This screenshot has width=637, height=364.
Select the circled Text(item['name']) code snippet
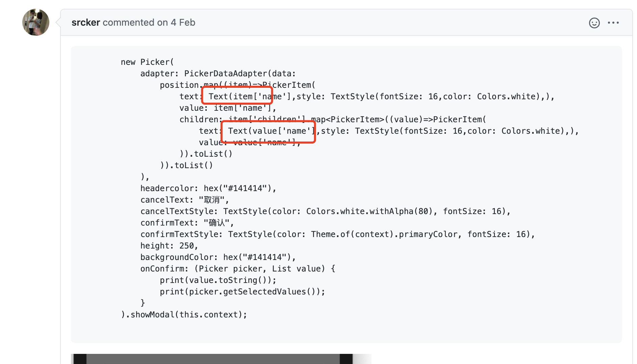(237, 96)
